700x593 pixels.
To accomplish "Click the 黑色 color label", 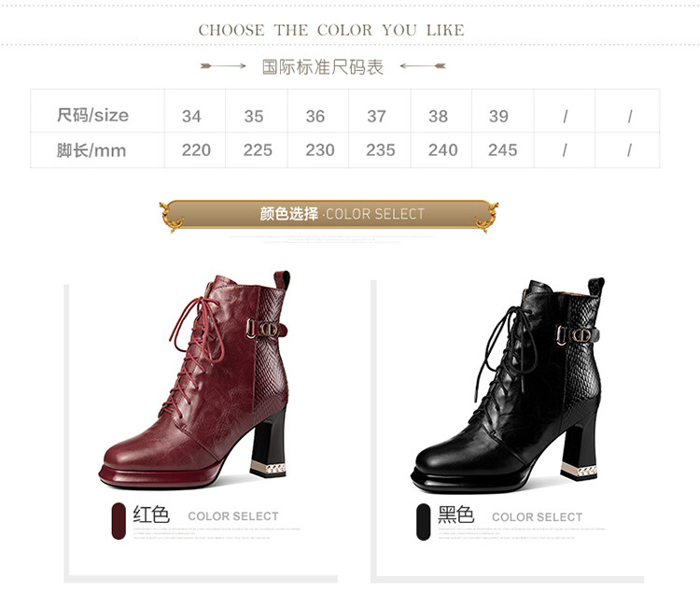I will click(455, 515).
